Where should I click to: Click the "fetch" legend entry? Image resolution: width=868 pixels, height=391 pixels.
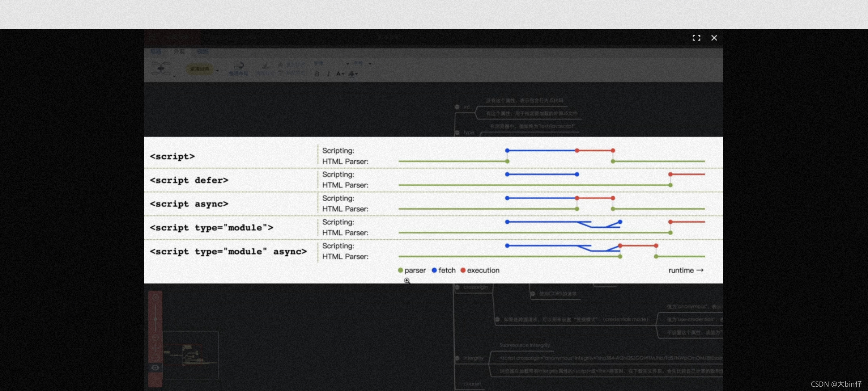coord(444,270)
